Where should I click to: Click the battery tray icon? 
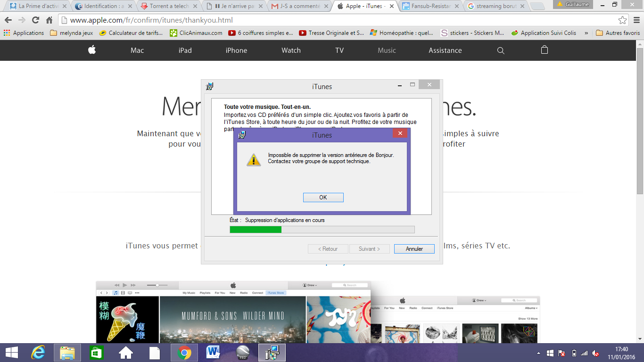[x=574, y=353]
